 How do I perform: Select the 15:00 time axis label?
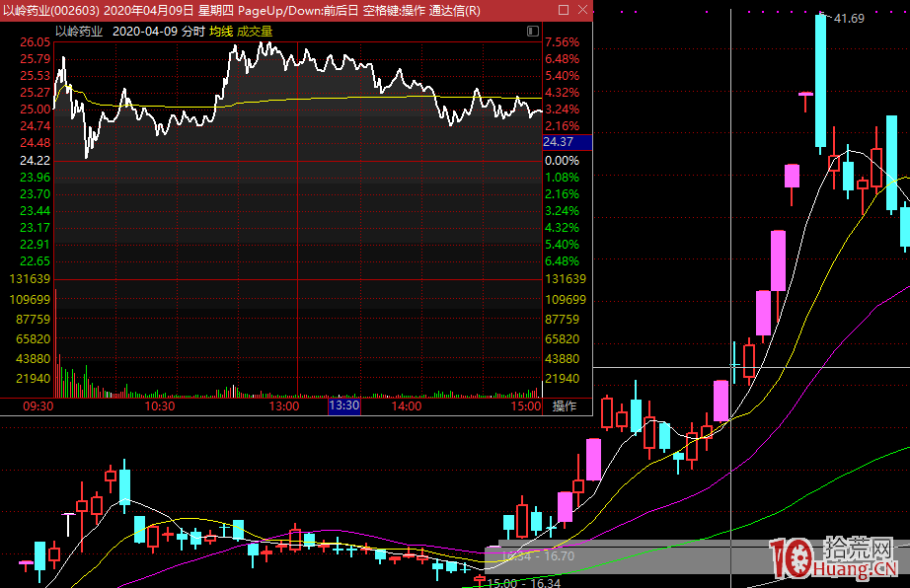527,406
